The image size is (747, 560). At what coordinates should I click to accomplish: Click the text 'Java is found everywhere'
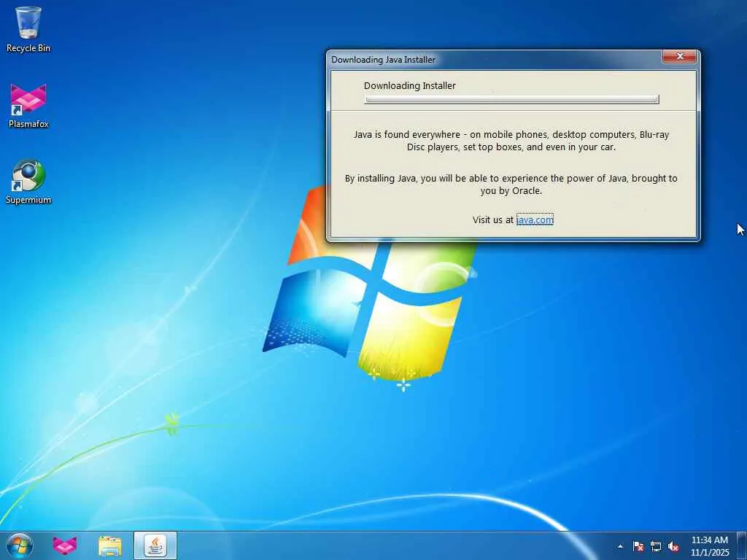(x=407, y=134)
